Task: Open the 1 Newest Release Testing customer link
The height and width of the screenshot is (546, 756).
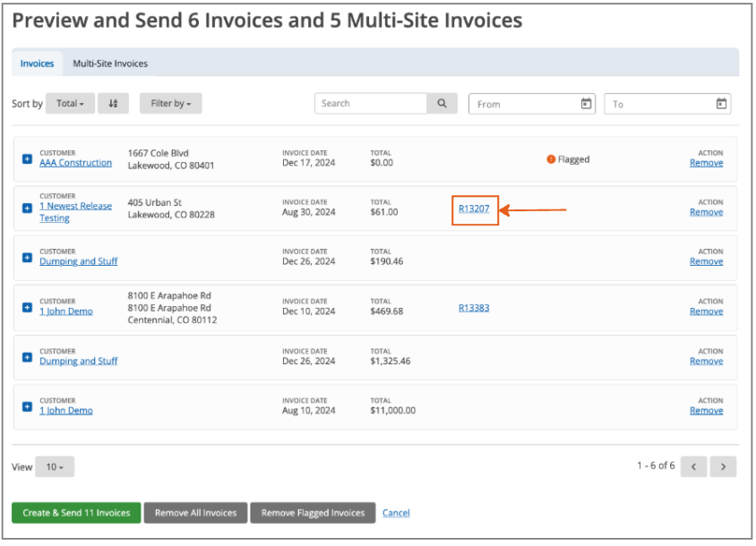Action: point(76,212)
